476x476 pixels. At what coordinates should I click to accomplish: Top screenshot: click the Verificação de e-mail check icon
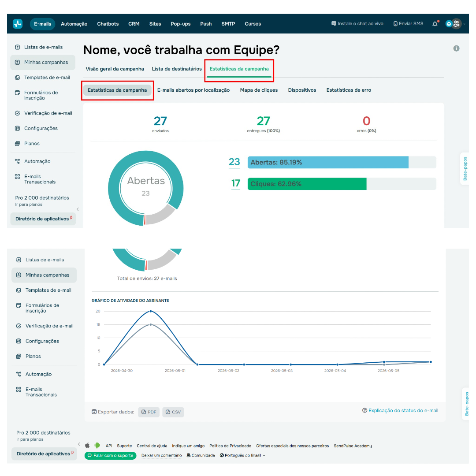[x=18, y=113]
